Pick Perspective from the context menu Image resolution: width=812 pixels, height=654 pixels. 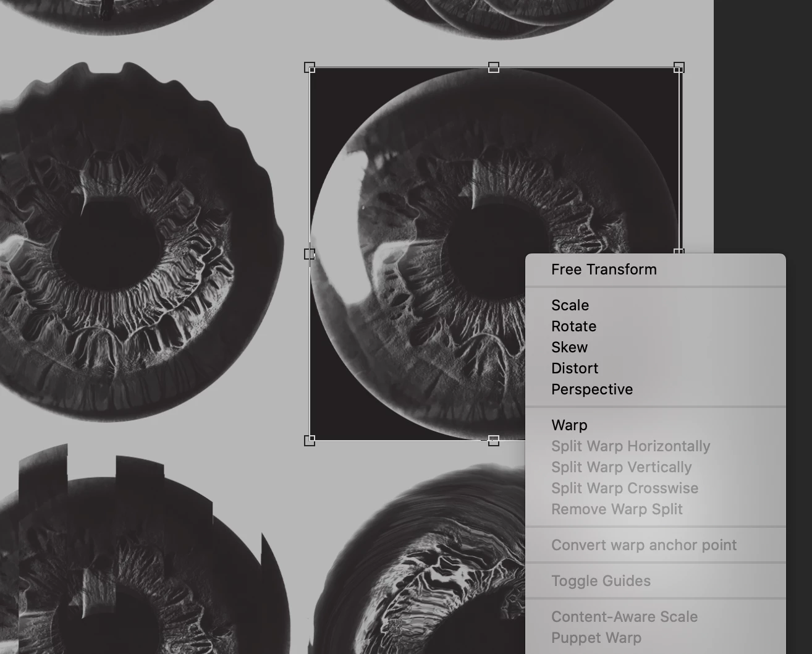point(655,389)
